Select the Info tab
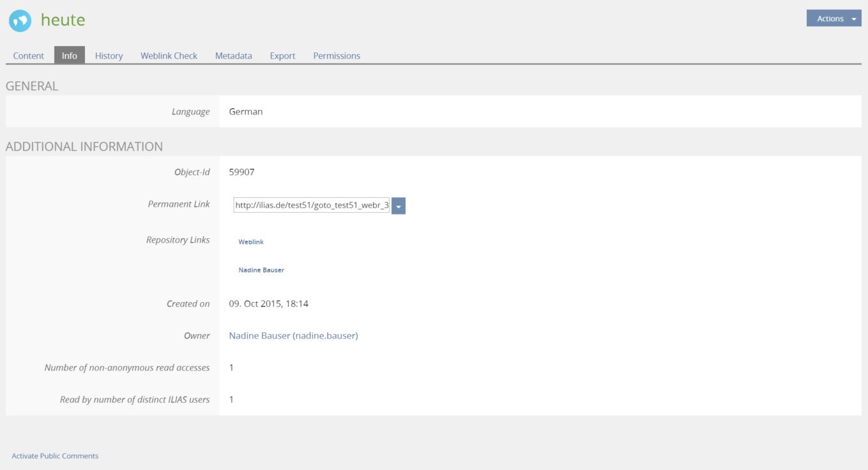 coord(70,56)
